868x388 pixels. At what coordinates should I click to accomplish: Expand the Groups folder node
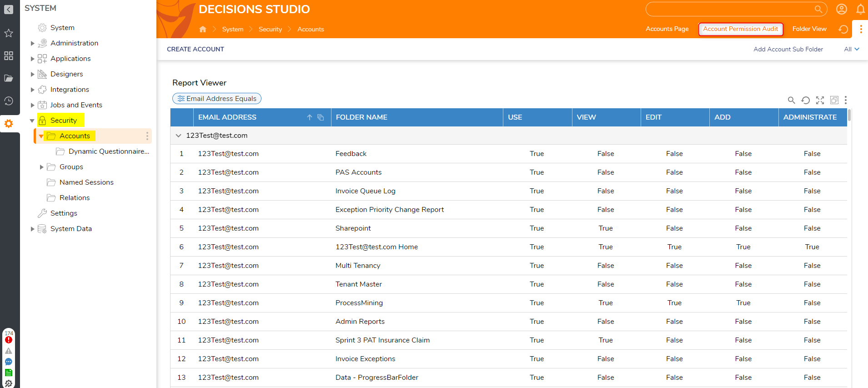(41, 167)
